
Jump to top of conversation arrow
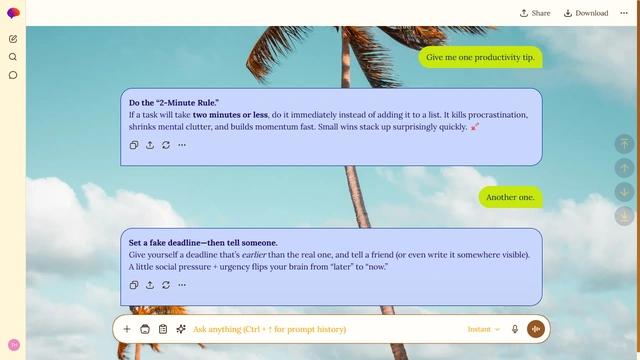coord(624,144)
